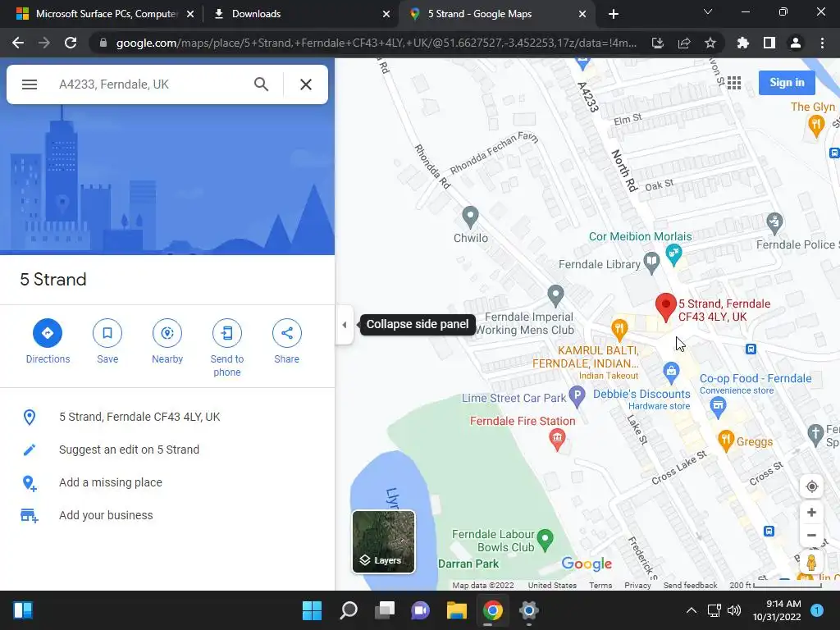
Task: Open the tab search dropdown chevron
Action: tap(708, 11)
